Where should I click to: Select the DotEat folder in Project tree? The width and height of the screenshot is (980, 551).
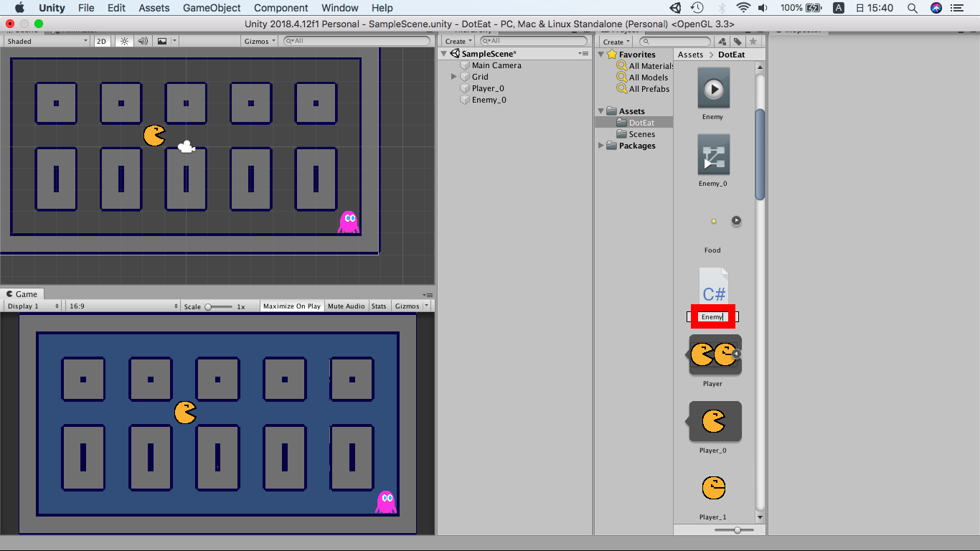pos(634,123)
